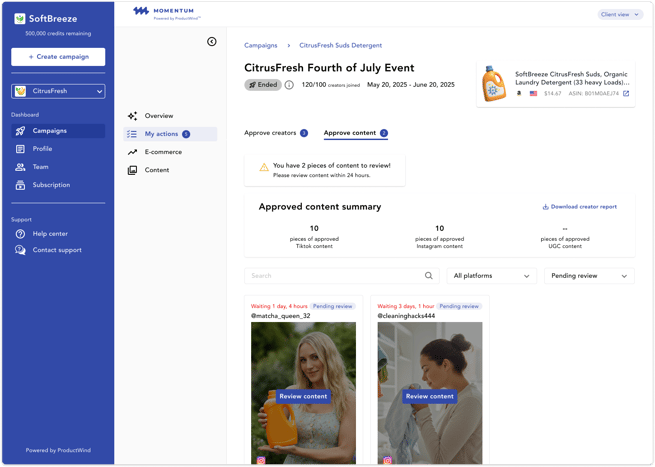Click the E-commerce trend line icon
Viewport: 655px width, 467px height.
[132, 152]
